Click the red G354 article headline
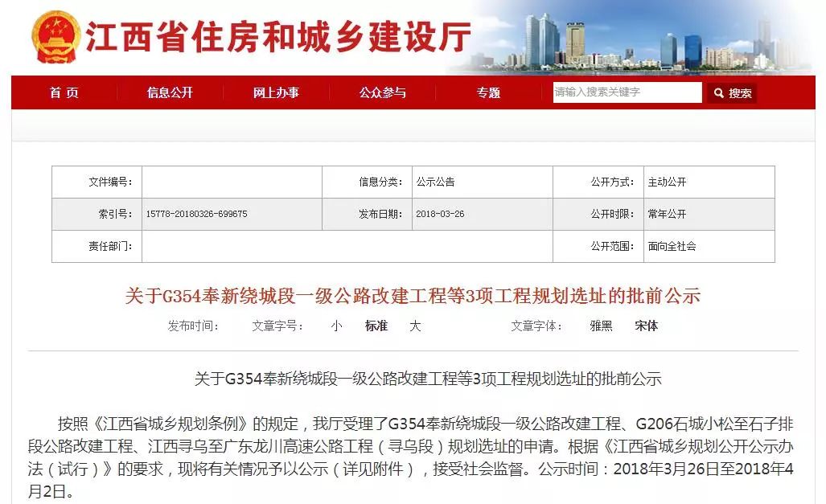The height and width of the screenshot is (504, 826). tap(413, 296)
